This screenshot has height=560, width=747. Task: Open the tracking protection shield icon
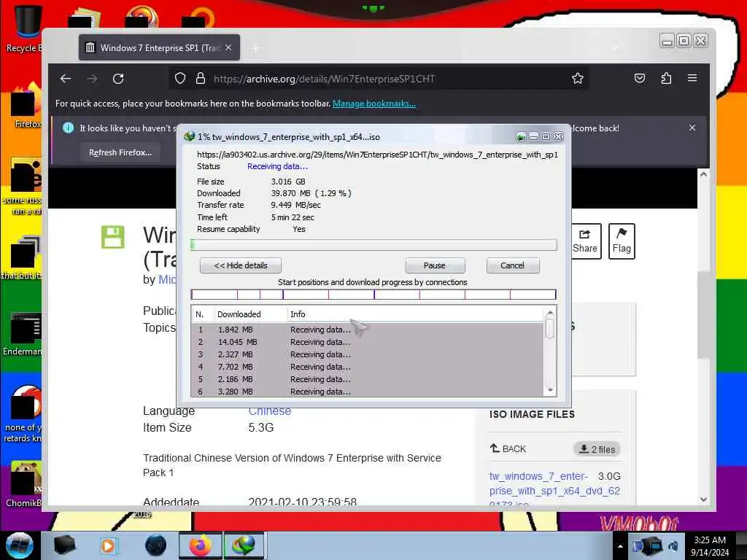[x=180, y=79]
